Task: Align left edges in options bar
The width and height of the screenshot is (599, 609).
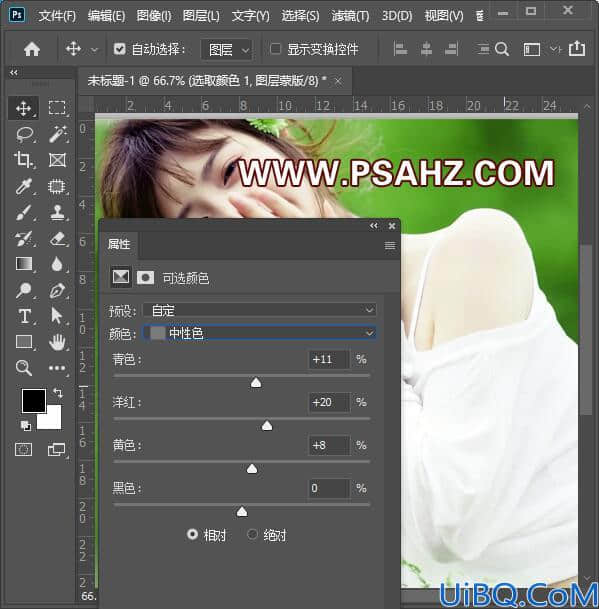Action: coord(400,49)
